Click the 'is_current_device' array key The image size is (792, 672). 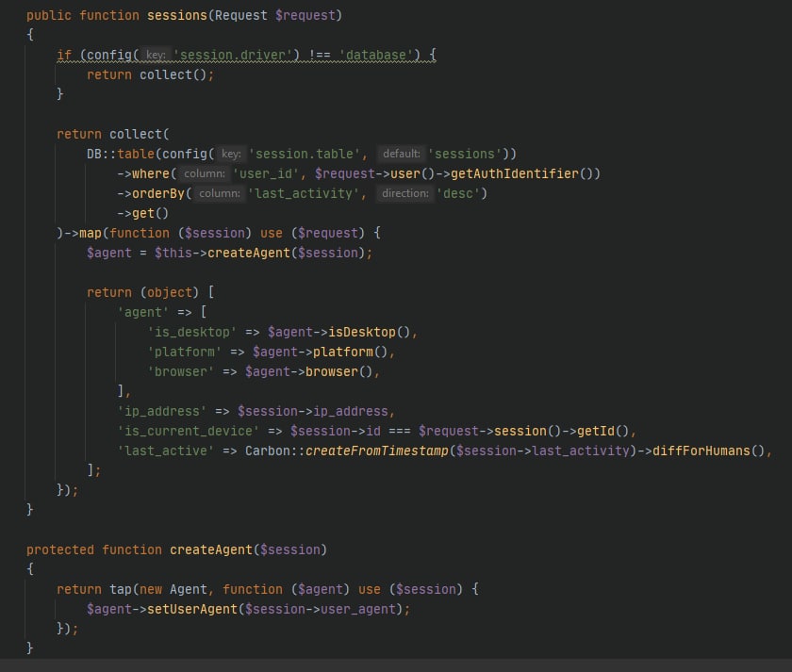pos(188,431)
